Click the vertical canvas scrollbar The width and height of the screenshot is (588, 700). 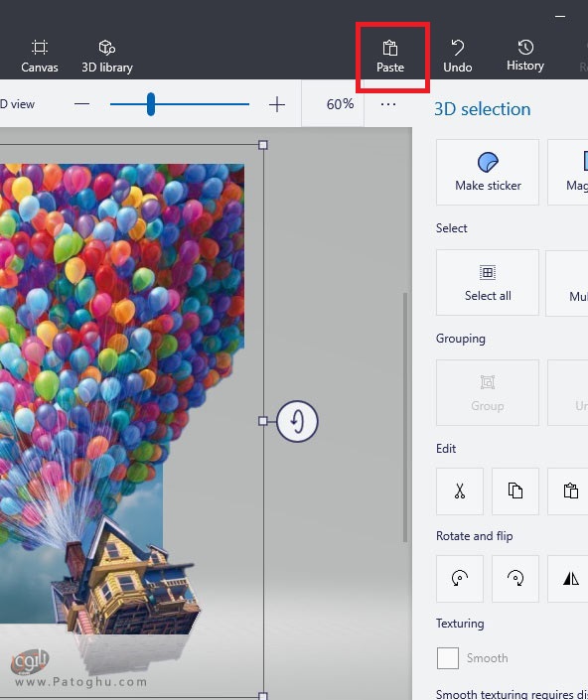coord(405,417)
